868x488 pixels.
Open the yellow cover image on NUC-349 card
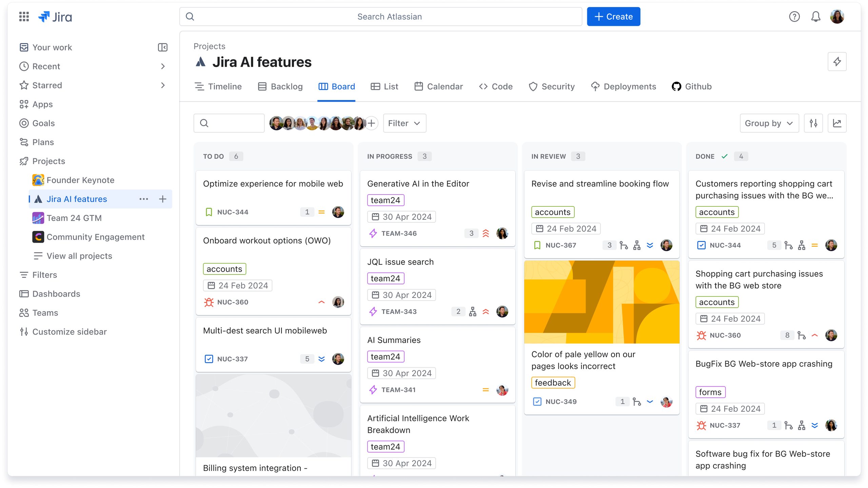[x=601, y=302]
